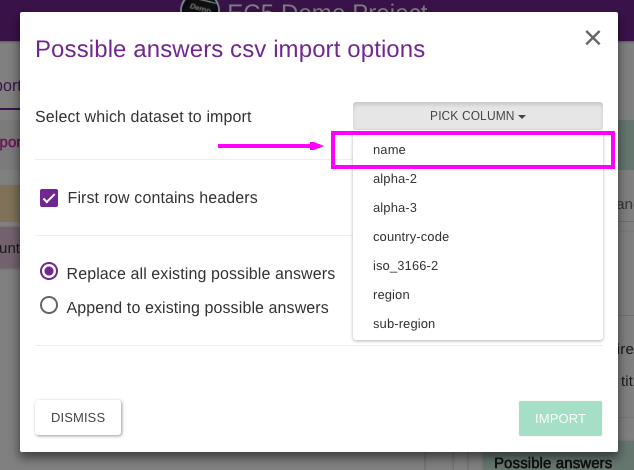Uncheck 'First row contains headers' checkbox
The height and width of the screenshot is (470, 634).
(x=49, y=198)
